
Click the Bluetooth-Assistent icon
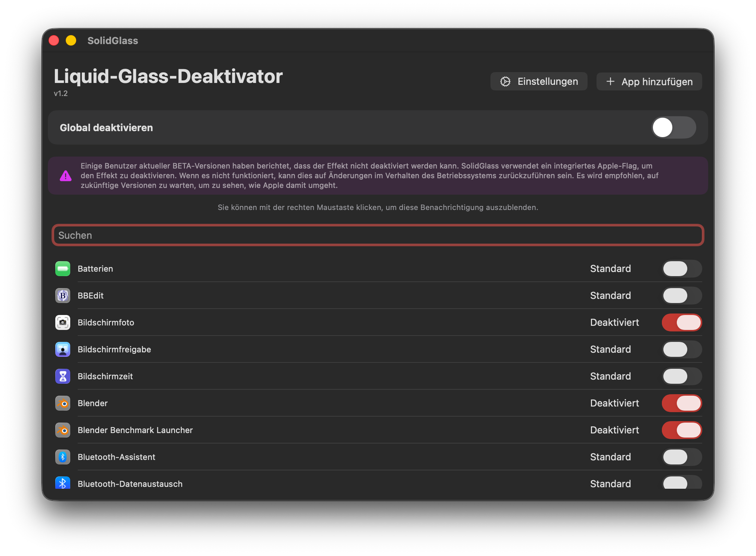click(x=63, y=457)
